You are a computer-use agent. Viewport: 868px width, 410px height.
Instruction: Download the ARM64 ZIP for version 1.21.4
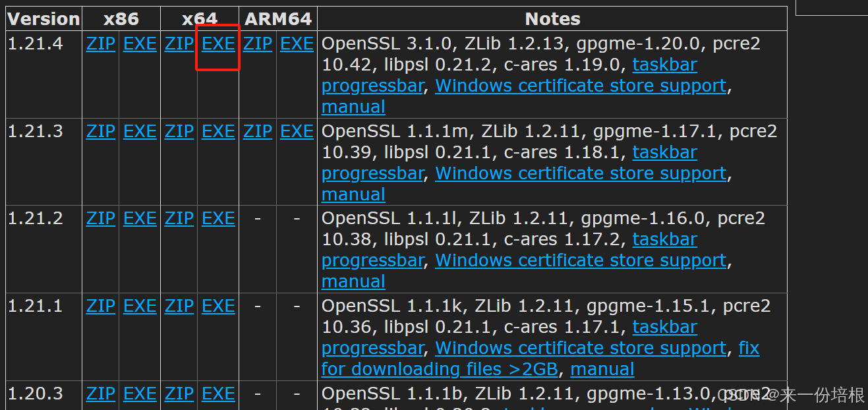(x=258, y=44)
